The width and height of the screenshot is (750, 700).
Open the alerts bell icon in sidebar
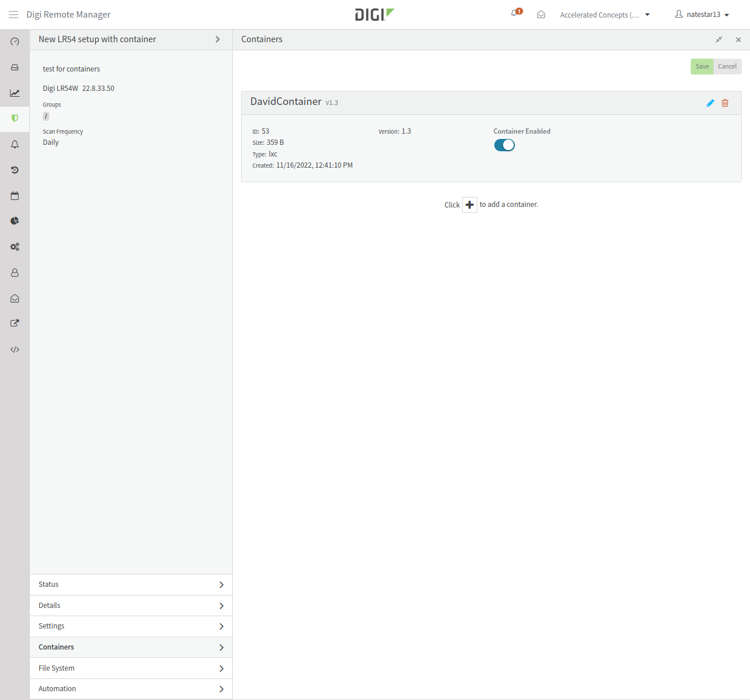tap(15, 144)
